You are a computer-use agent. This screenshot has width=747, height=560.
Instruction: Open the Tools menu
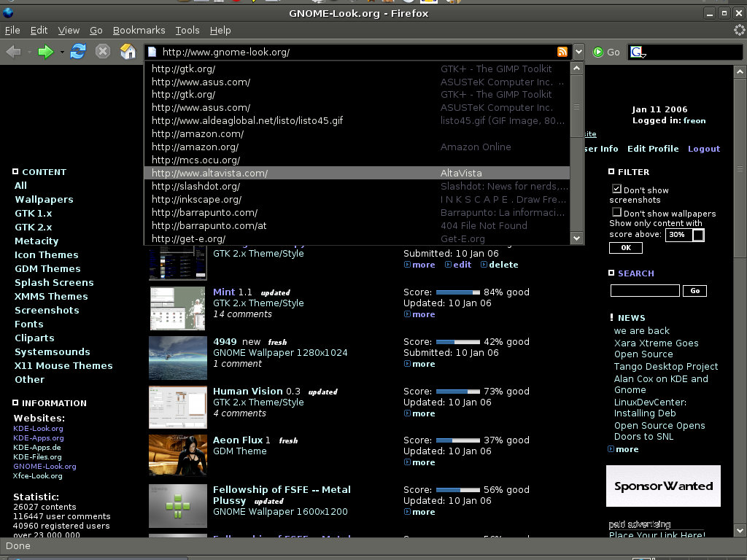tap(187, 30)
